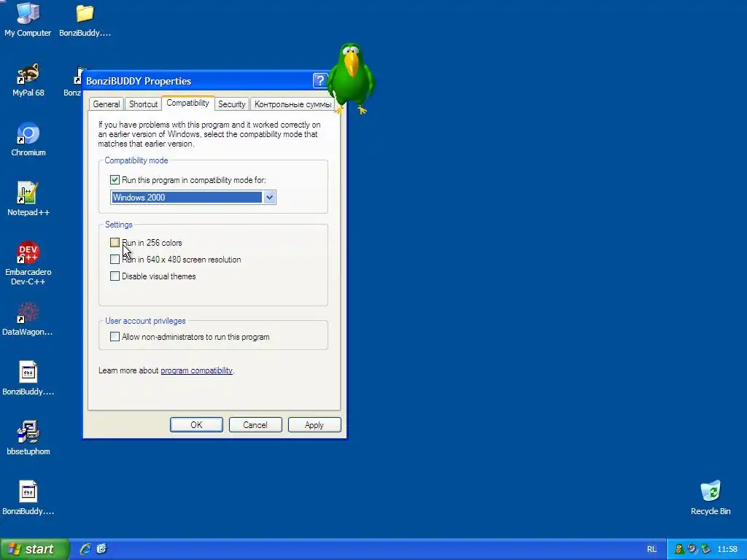Click the Quick Launch icon right of Internet Explorer

pos(101,549)
